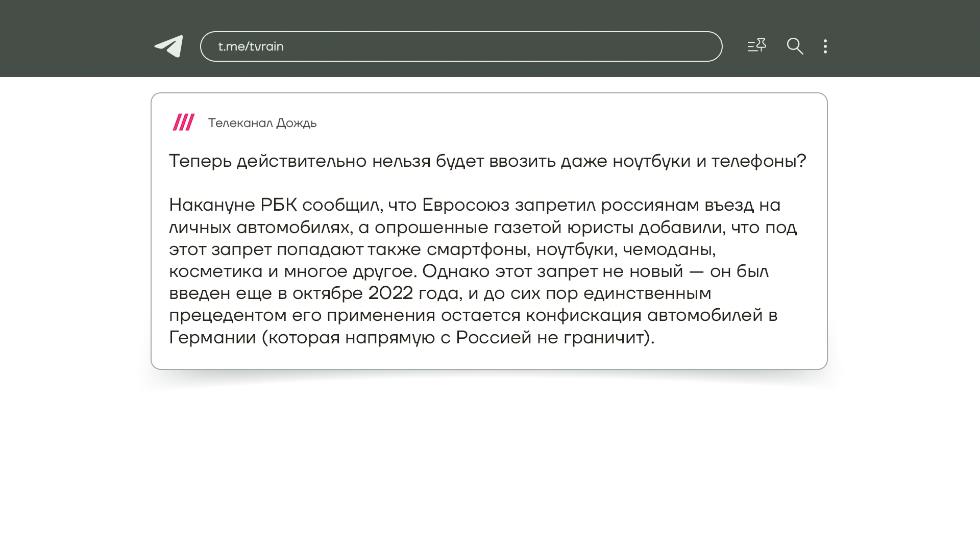980x551 pixels.
Task: Open the three-dot more options menu
Action: (825, 46)
